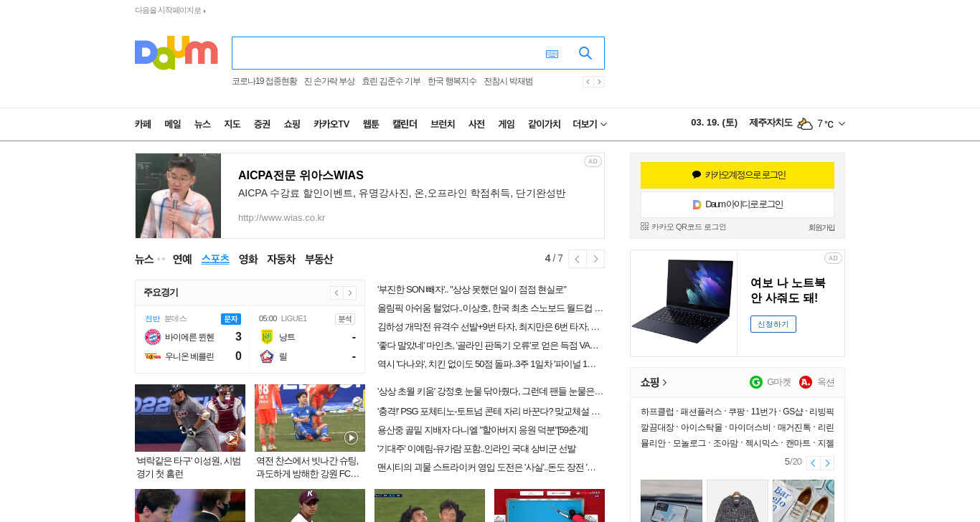Viewport: 980px width, 522px height.
Task: Switch to the 연예 tab
Action: point(182,259)
